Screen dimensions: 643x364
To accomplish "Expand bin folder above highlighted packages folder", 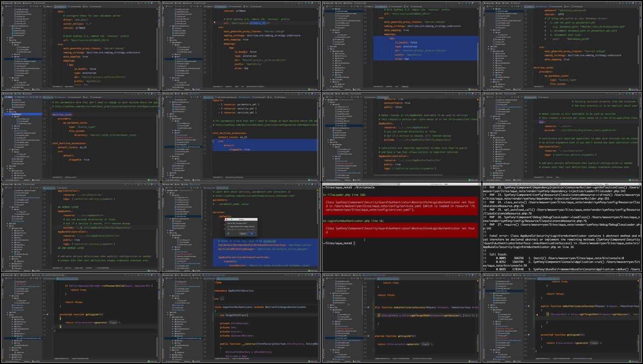I will [8, 109].
